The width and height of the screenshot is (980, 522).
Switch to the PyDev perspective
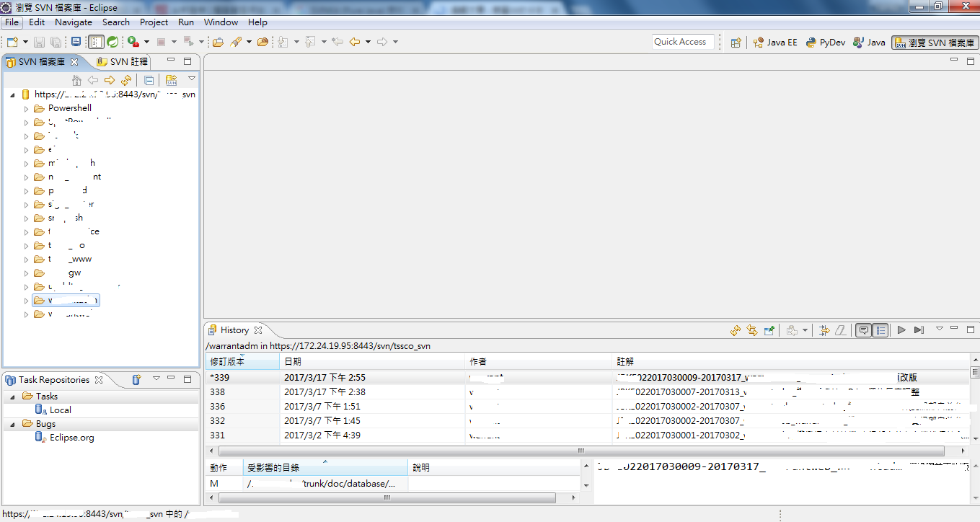pos(826,43)
